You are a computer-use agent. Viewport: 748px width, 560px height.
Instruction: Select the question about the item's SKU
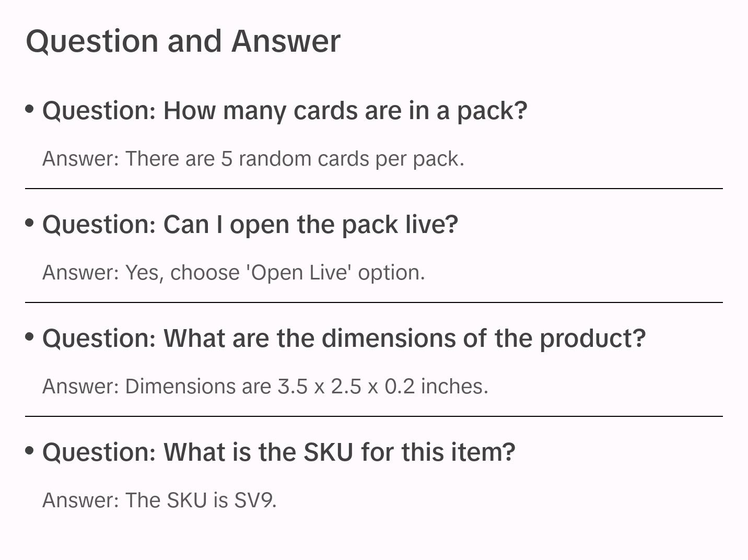[x=279, y=452]
